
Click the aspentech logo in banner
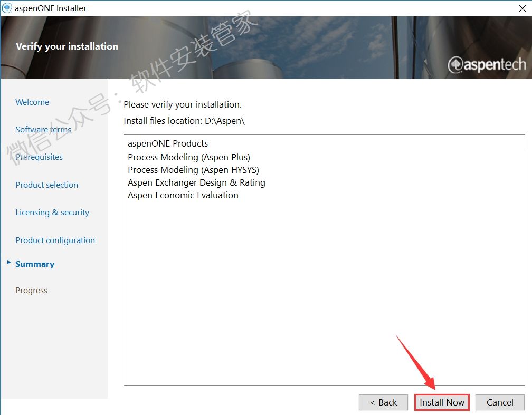(487, 64)
